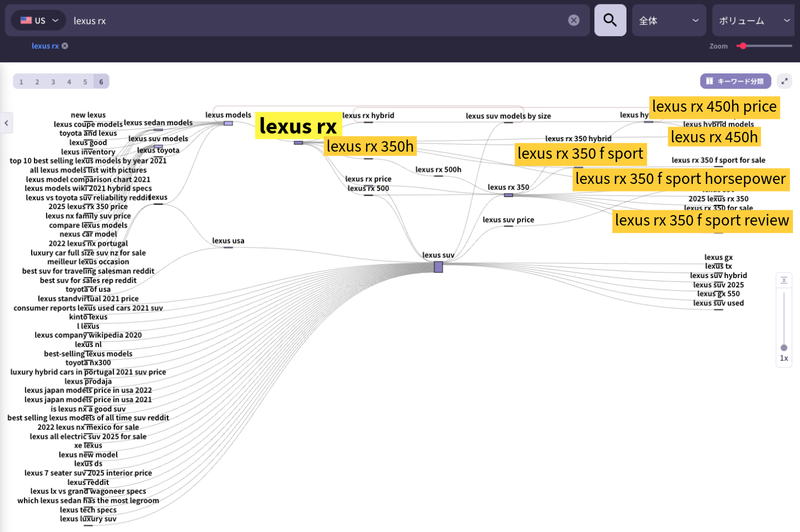Click the lexus rx 350 hybrid keyword
800x532 pixels.
coord(578,138)
